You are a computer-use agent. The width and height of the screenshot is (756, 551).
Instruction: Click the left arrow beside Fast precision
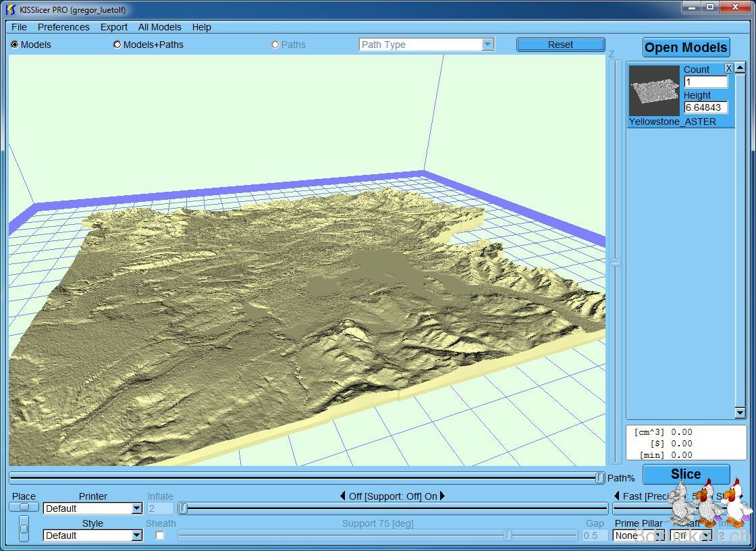pos(616,496)
